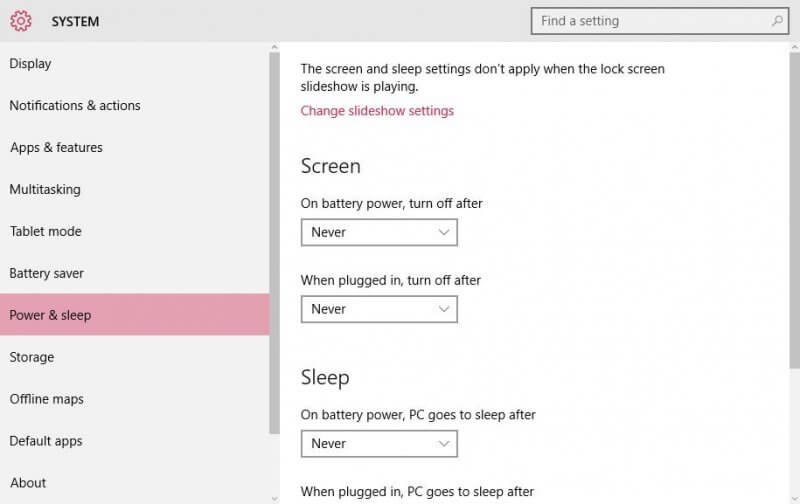This screenshot has width=800, height=504.
Task: Click main panel scrollbar down arrow
Action: point(794,499)
